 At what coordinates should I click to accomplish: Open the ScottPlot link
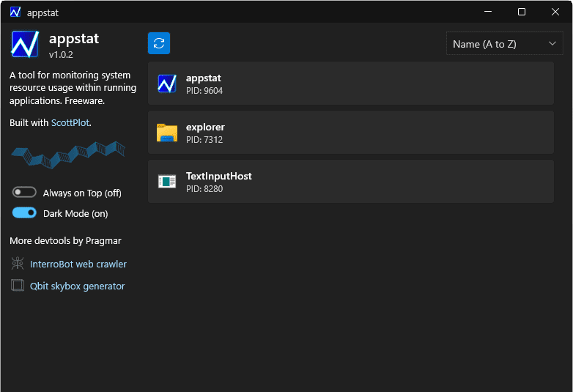[x=70, y=123]
